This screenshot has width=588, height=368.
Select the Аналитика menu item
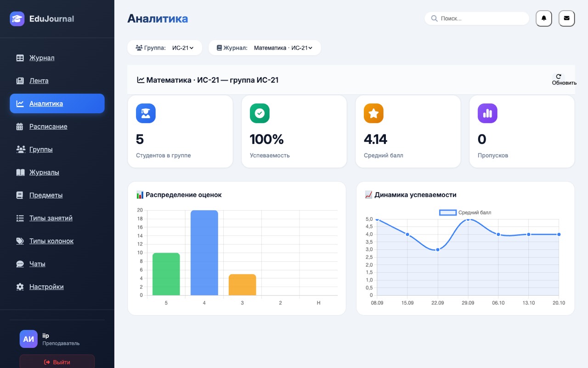coord(57,103)
